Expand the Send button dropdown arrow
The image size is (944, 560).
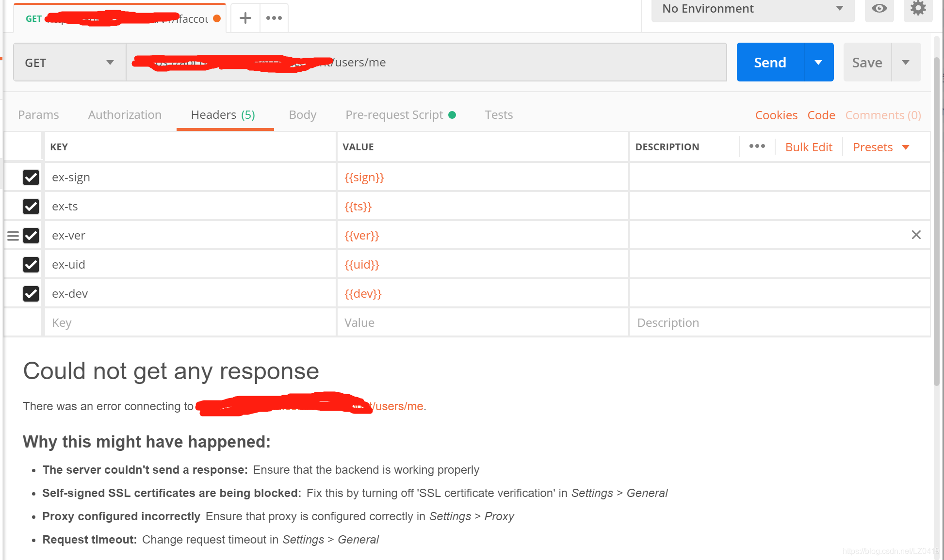(x=819, y=62)
